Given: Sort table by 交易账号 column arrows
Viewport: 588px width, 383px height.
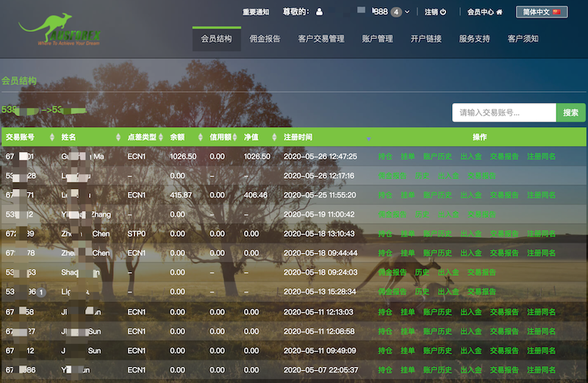Looking at the screenshot, I should [51, 137].
